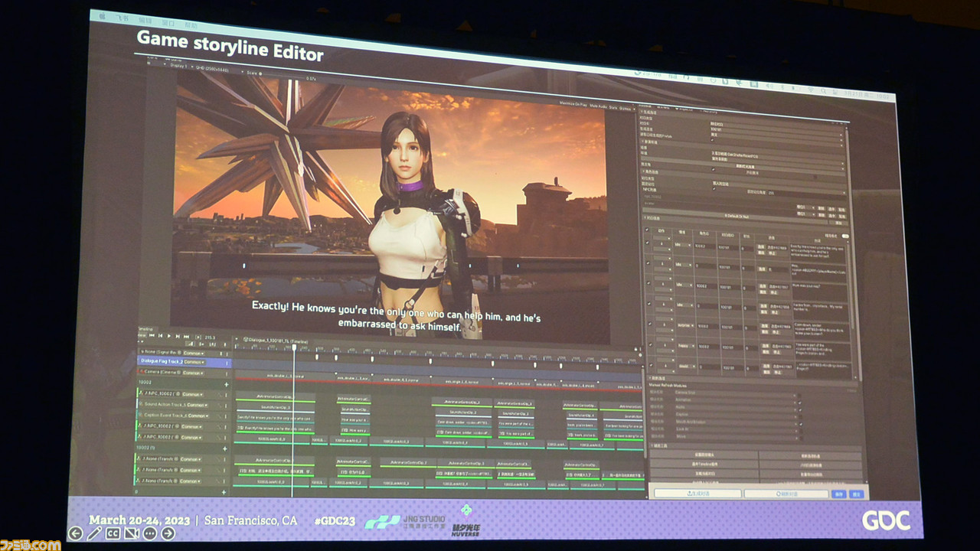Jump to the timeline end
Screen dimensions: 980x551
[x=186, y=336]
